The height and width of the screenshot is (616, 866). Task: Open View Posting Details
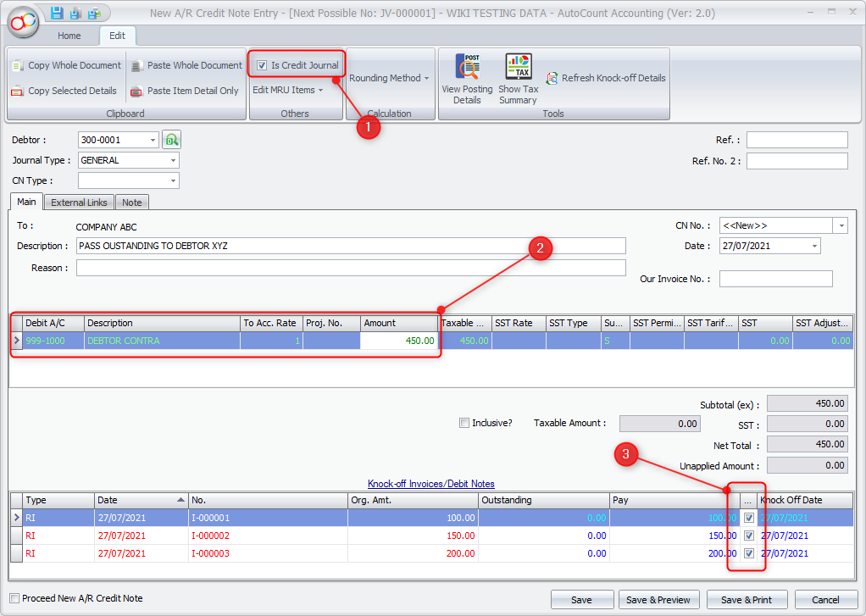click(x=467, y=68)
